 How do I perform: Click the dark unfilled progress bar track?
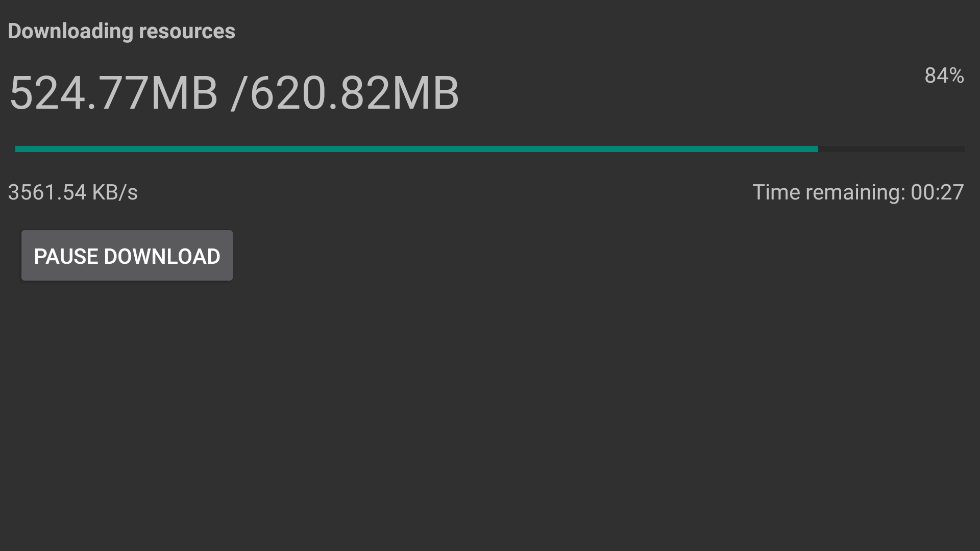[x=891, y=149]
